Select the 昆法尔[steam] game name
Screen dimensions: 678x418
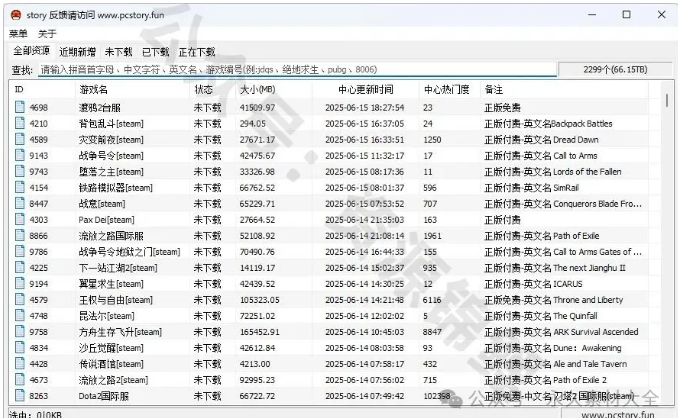click(106, 316)
